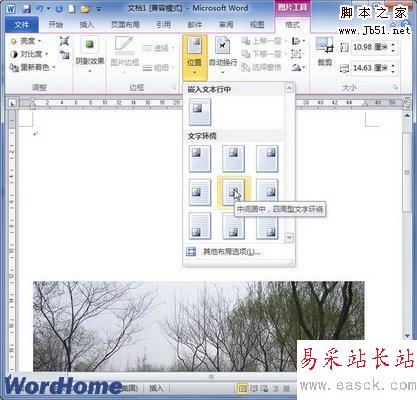Choose top-right square wrapping position
This screenshot has height=400, width=417.
267,159
